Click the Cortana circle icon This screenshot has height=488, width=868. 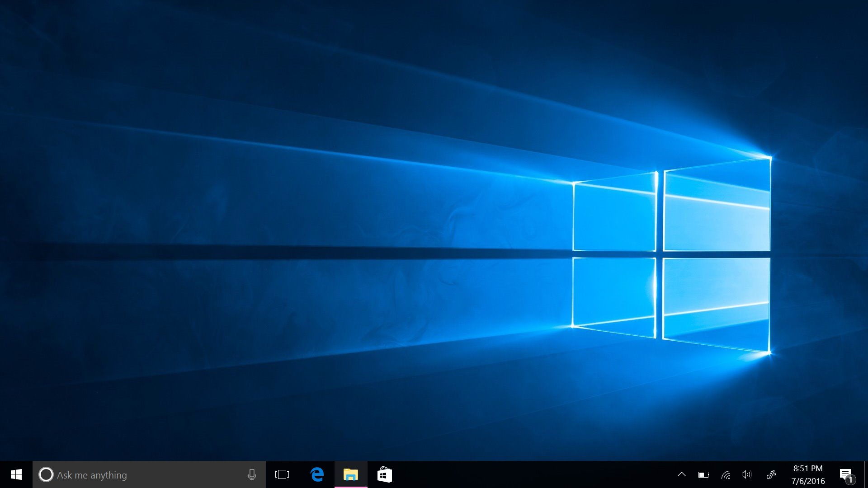click(46, 474)
